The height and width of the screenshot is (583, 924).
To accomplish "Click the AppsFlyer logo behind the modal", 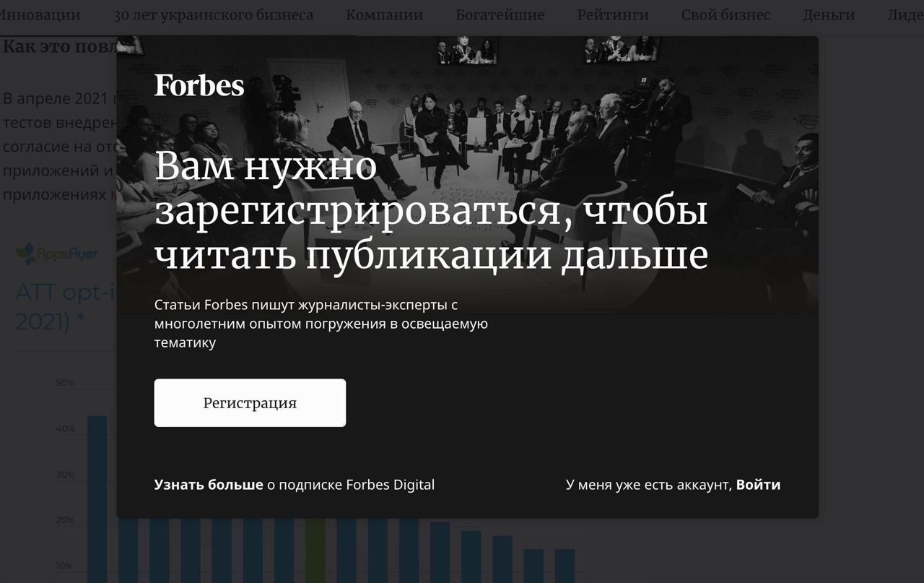I will [x=58, y=254].
